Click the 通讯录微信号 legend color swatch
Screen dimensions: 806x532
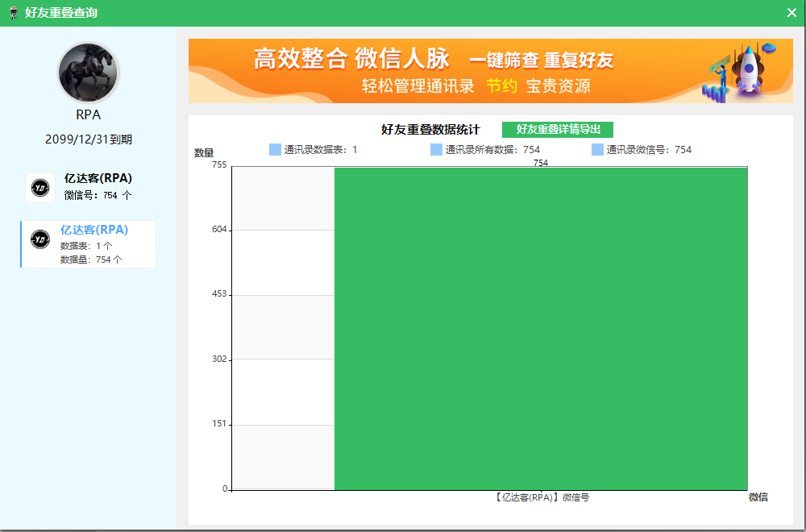click(597, 150)
